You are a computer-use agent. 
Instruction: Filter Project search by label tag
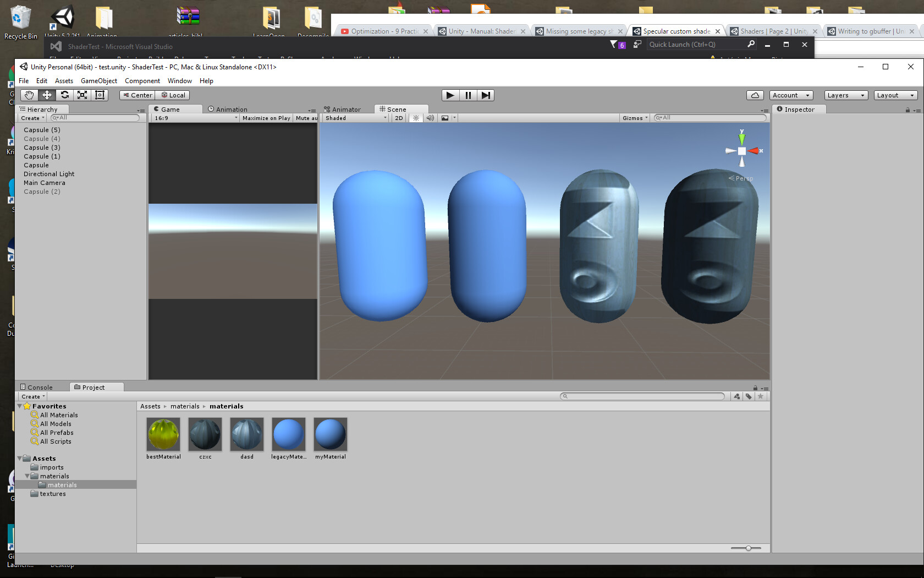(749, 396)
